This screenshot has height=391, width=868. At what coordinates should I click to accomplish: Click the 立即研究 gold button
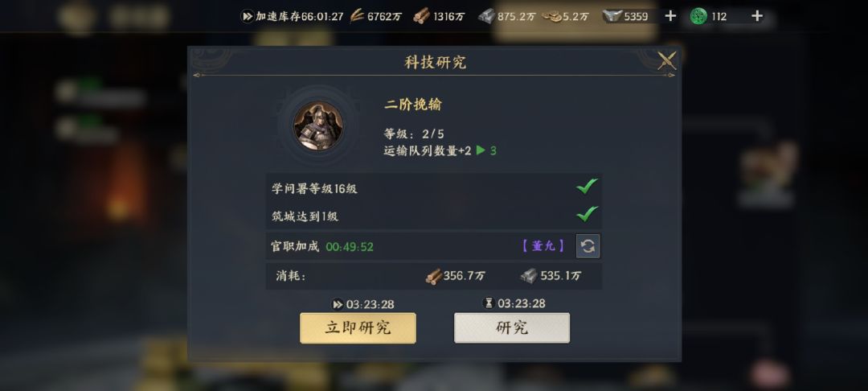coord(358,328)
